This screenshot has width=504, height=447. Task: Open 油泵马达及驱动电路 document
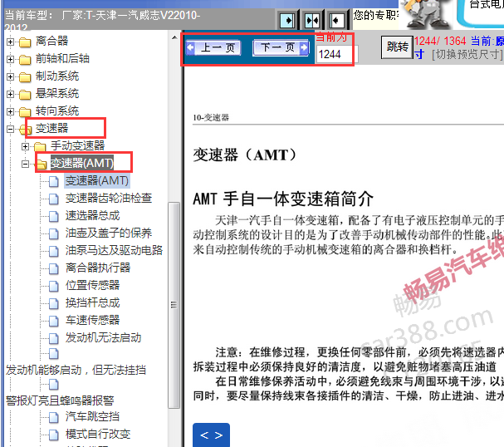[114, 250]
